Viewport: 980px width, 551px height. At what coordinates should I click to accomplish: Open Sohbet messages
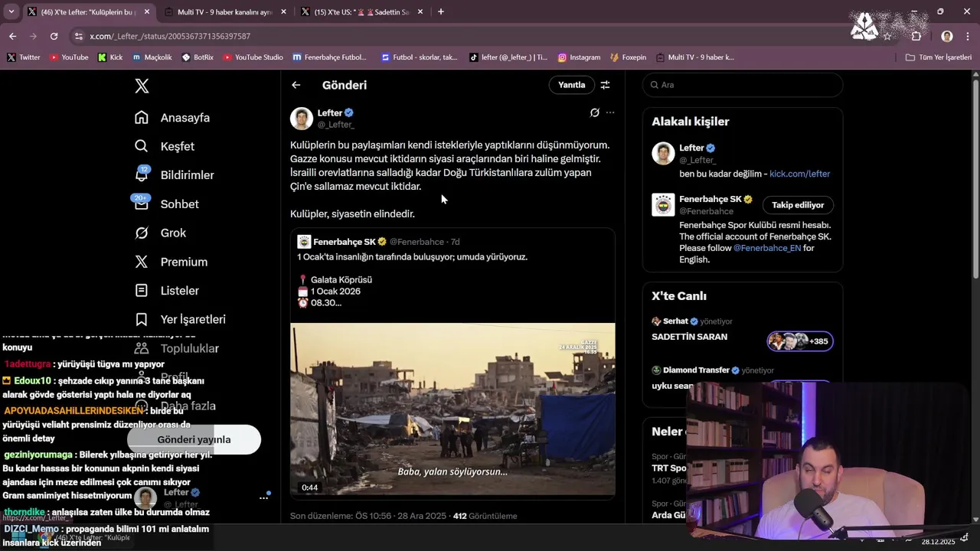click(167, 204)
